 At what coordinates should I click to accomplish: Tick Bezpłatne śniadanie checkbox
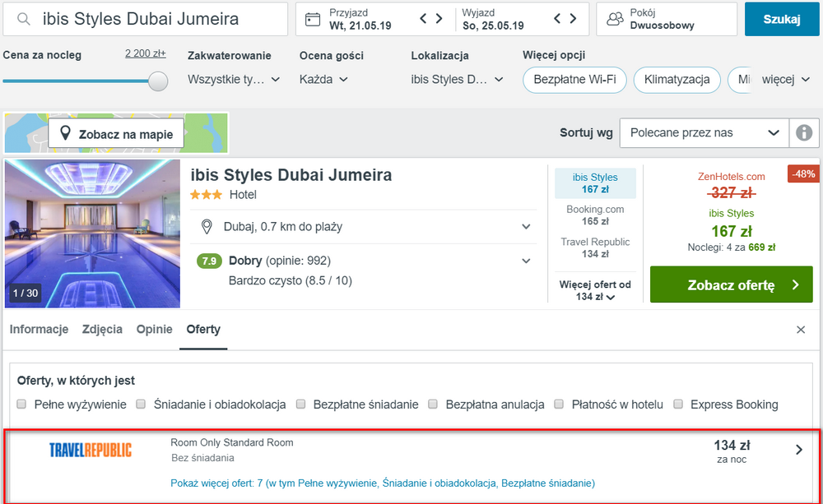(x=300, y=404)
